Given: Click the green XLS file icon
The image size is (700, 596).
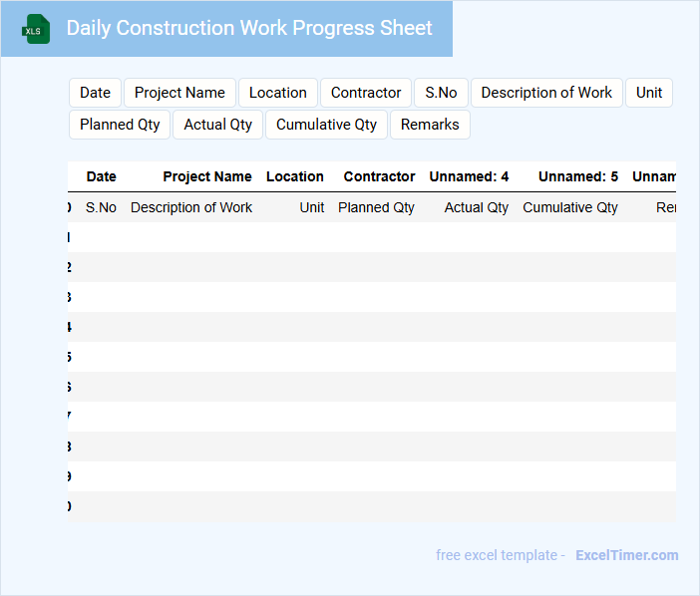Looking at the screenshot, I should pos(35,29).
